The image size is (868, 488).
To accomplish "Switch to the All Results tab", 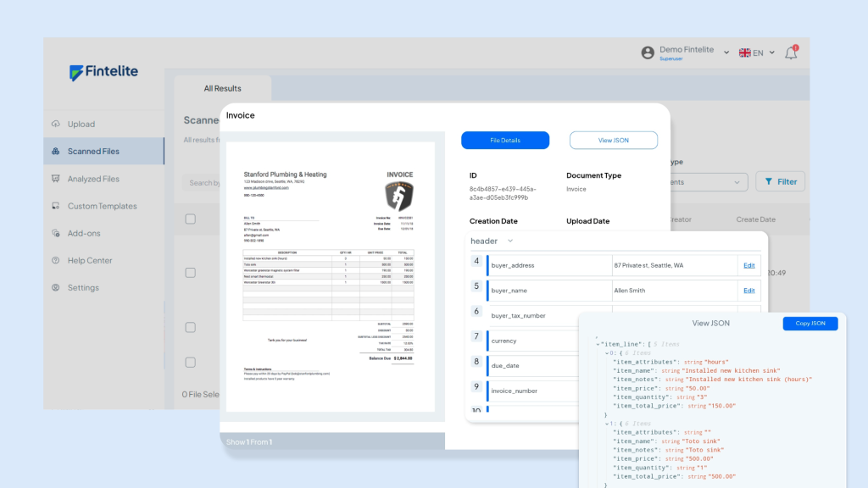I will coord(222,88).
